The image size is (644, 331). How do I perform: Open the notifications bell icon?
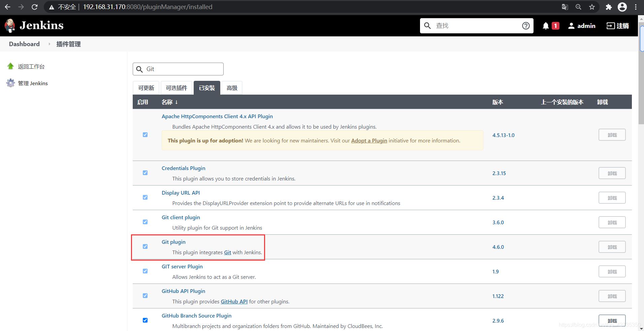point(546,26)
